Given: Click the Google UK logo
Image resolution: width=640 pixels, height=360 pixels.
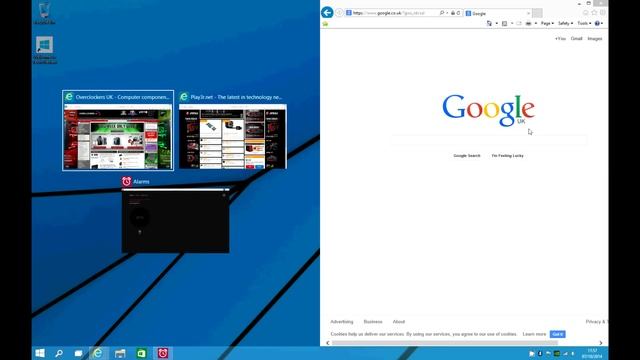Looking at the screenshot, I should (x=489, y=110).
